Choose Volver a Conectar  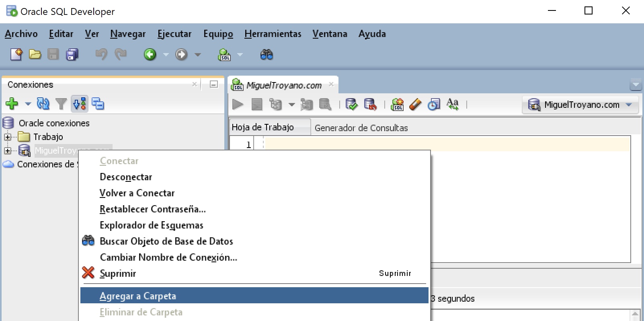pos(255,193)
